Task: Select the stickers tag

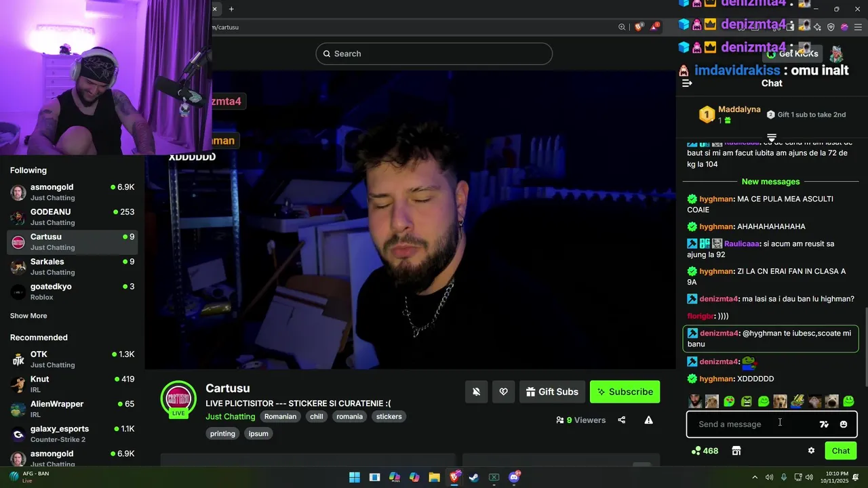Action: coord(389,417)
